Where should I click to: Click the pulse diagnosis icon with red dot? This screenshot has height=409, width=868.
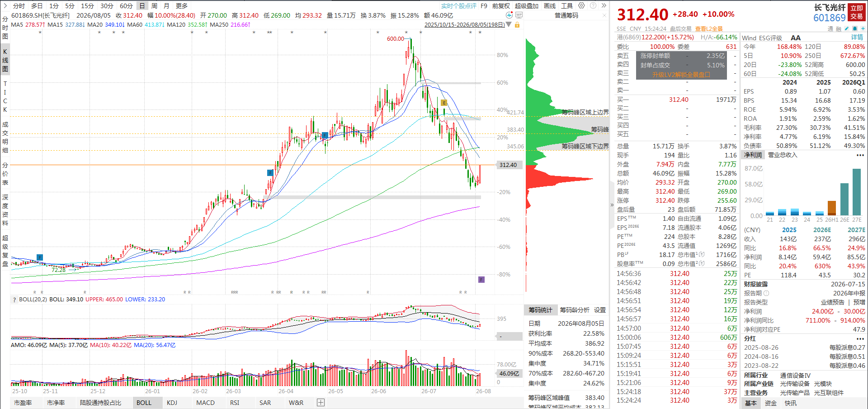pos(509,15)
